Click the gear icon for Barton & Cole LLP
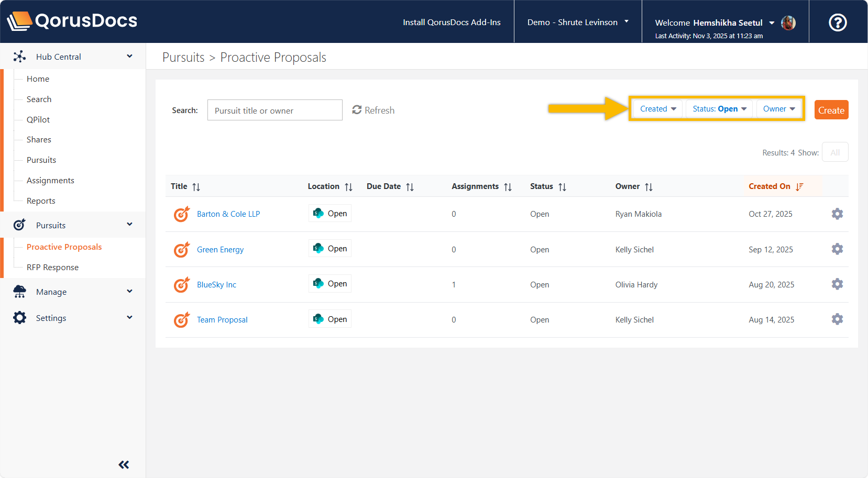This screenshot has width=868, height=478. coord(837,214)
